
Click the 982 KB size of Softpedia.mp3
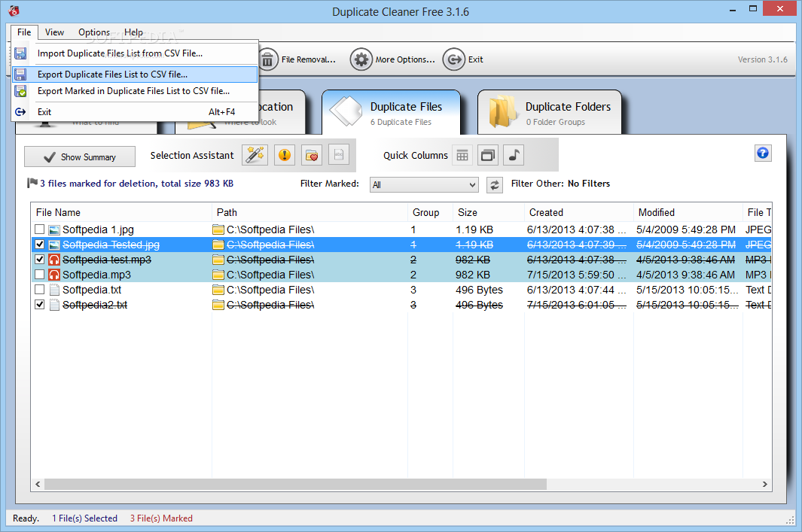pos(473,275)
